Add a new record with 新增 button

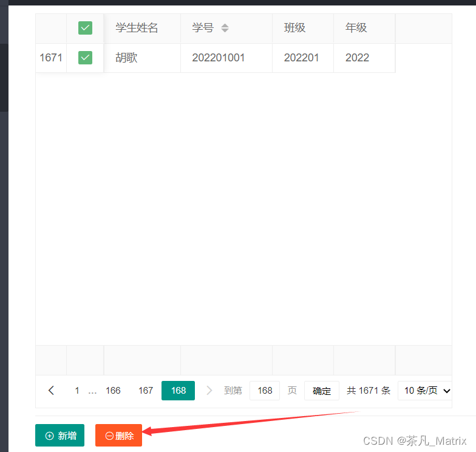coord(59,435)
